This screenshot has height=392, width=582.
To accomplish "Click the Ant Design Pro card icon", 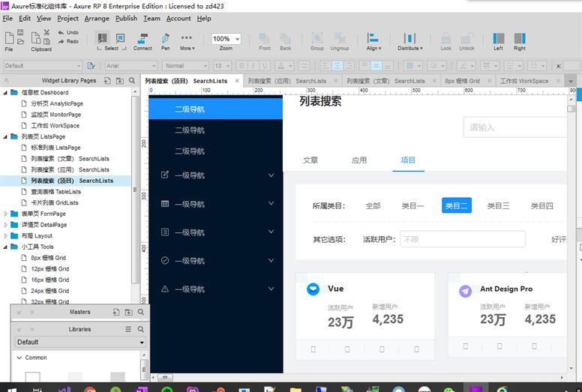I will pos(466,291).
